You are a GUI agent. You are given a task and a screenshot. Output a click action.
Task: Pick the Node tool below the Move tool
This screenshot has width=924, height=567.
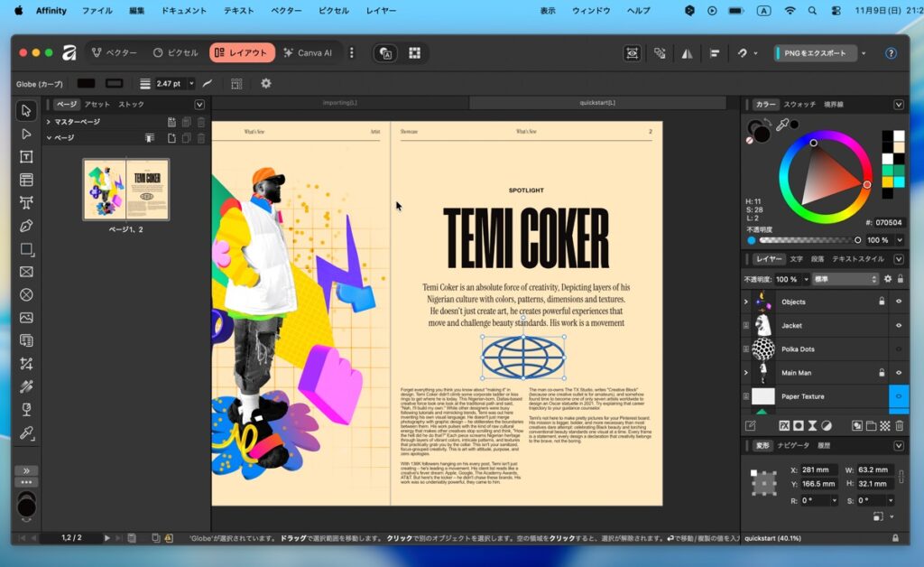coord(26,134)
